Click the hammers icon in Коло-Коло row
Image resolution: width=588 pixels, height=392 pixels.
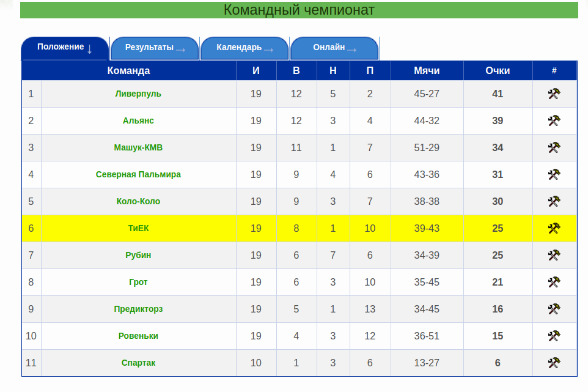(x=554, y=202)
